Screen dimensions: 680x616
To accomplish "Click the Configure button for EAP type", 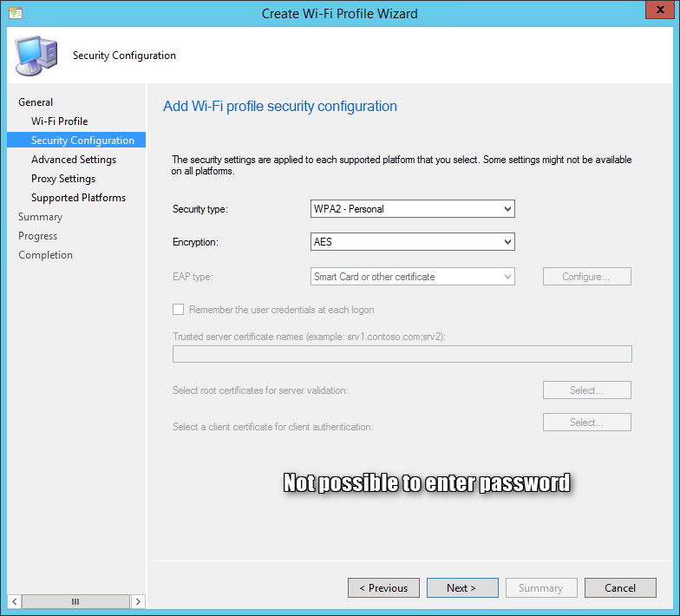I will [x=586, y=277].
